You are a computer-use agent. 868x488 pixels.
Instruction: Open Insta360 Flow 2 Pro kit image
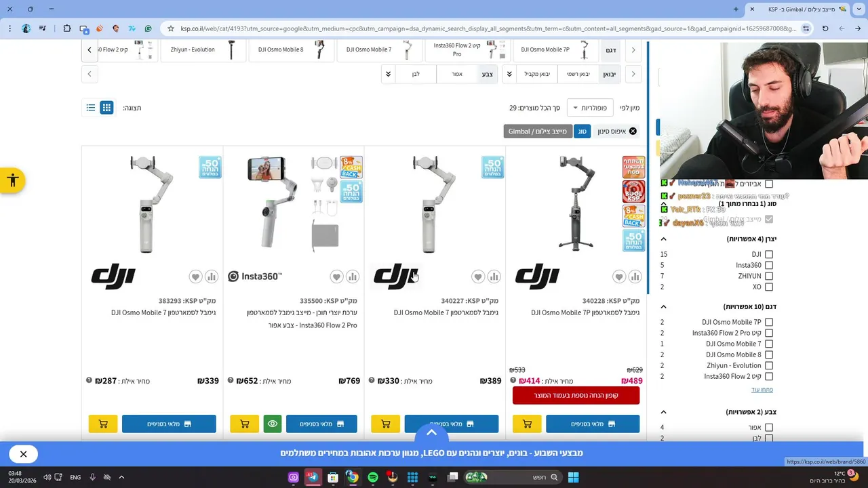[x=294, y=203]
